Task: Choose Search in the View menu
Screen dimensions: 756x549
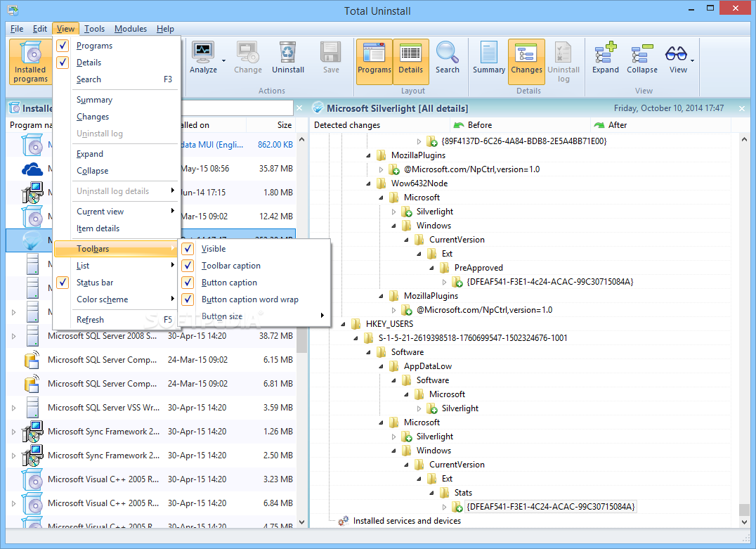Action: [x=116, y=79]
